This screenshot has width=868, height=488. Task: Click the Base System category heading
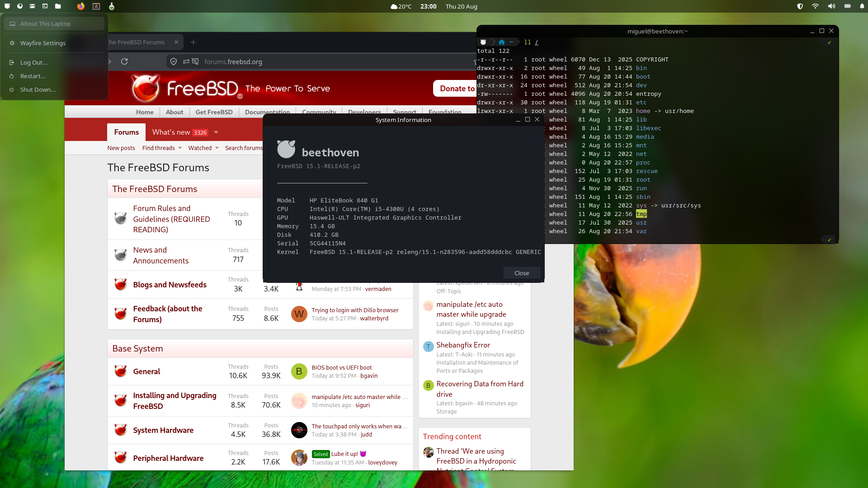tap(137, 348)
